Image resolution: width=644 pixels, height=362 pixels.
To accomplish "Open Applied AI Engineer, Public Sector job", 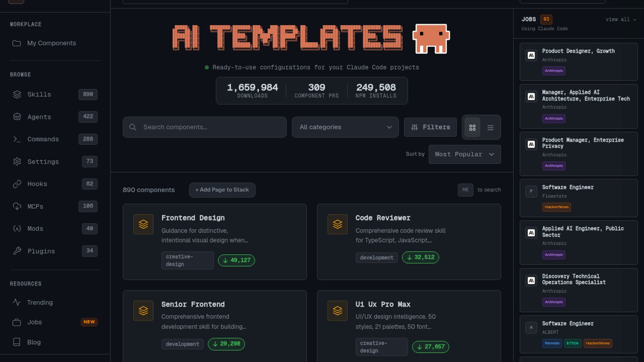I will (579, 243).
